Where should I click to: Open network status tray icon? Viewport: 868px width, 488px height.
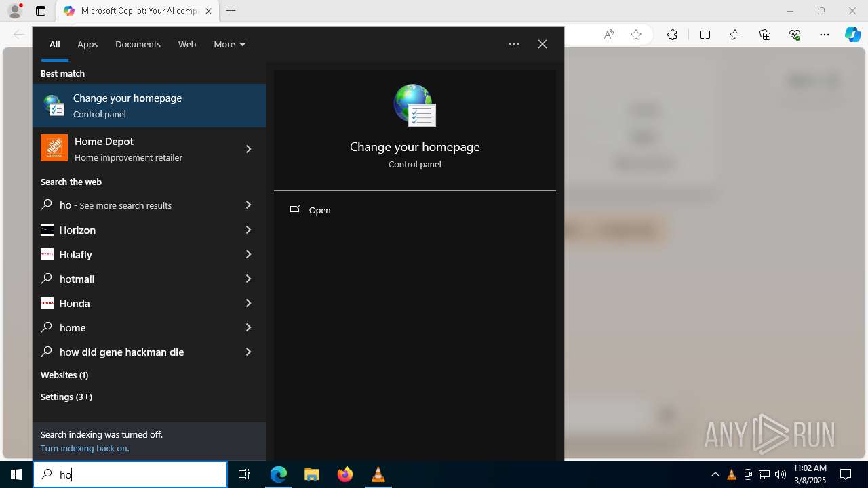(764, 474)
